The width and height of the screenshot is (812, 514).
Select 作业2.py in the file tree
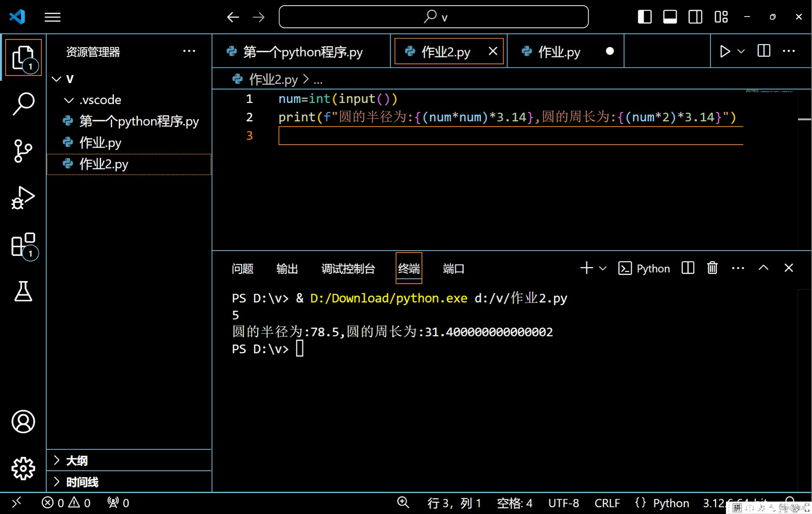click(x=129, y=164)
